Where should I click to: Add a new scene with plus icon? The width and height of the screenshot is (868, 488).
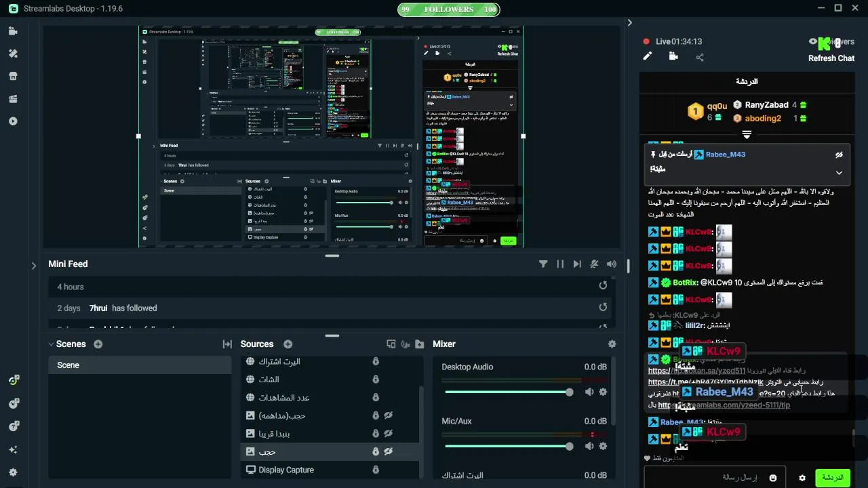point(98,344)
